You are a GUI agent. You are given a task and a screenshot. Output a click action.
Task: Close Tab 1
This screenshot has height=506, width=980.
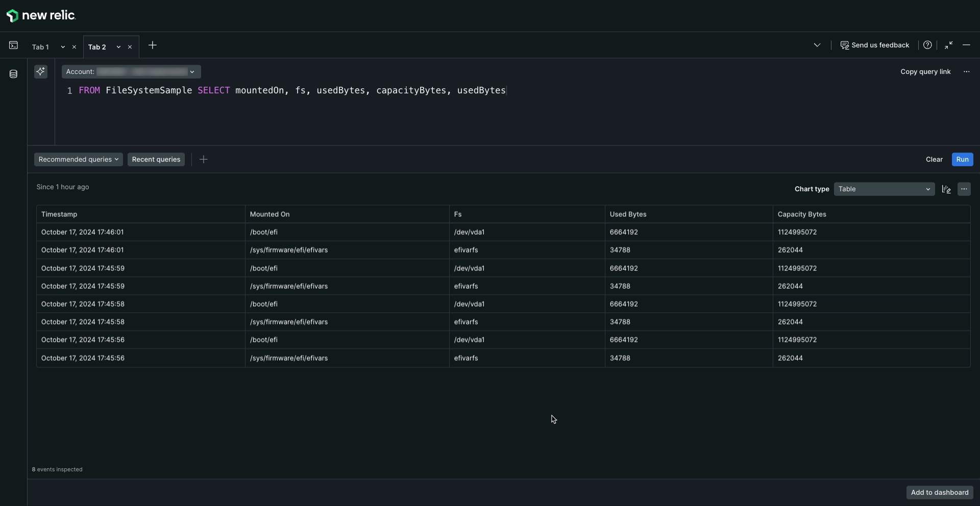pos(74,47)
